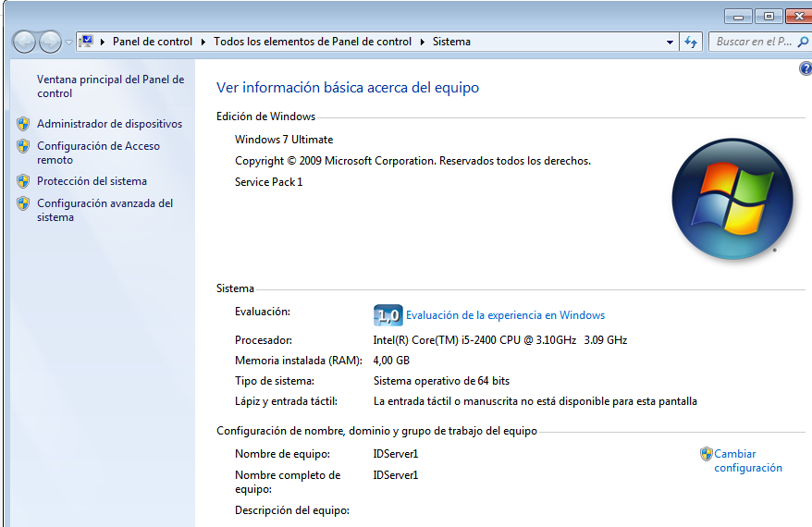
Task: Minimize the Sistema window
Action: pos(738,17)
